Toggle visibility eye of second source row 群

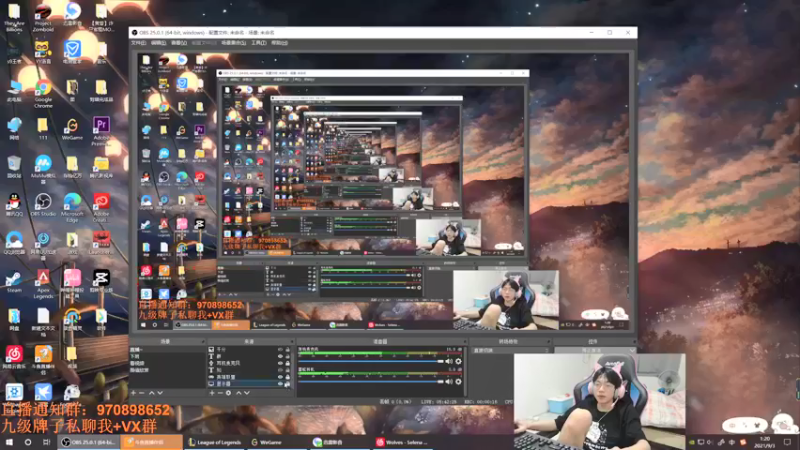[280, 356]
